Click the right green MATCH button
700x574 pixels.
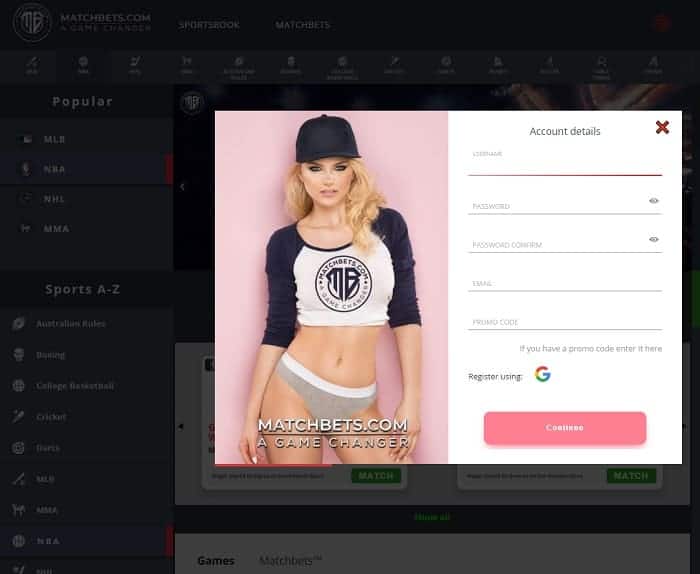pos(631,476)
